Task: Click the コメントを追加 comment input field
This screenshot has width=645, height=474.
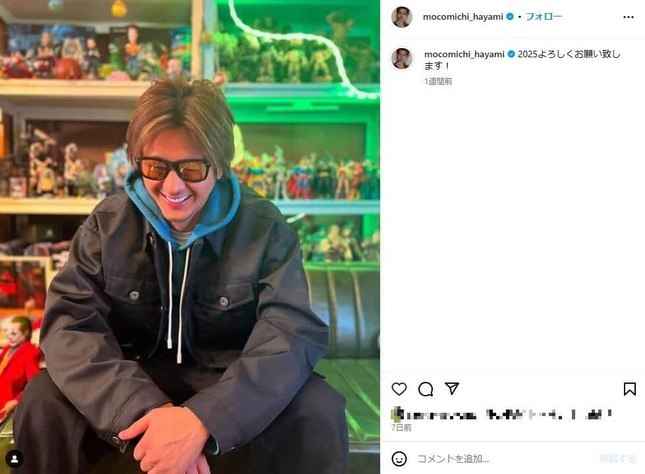Action: [x=504, y=459]
